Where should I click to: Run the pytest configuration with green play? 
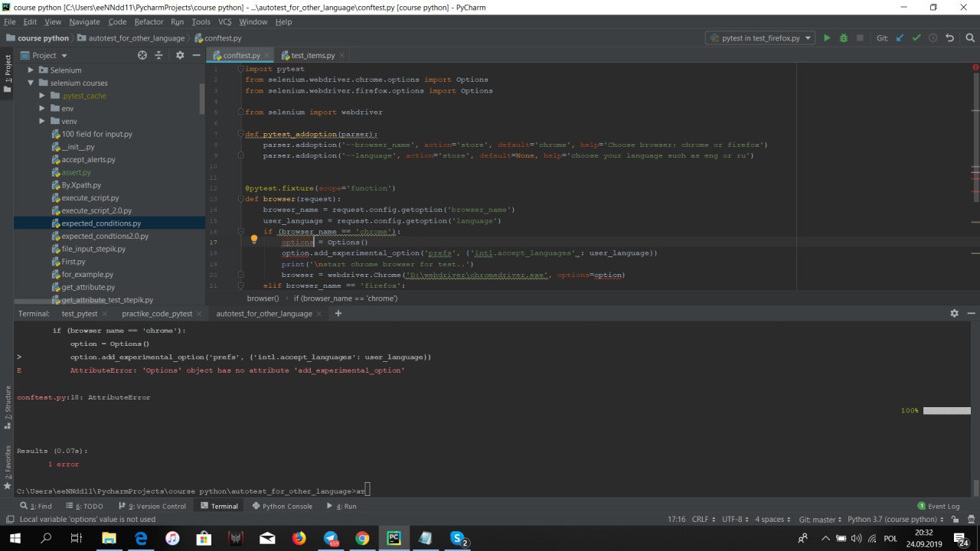point(826,37)
